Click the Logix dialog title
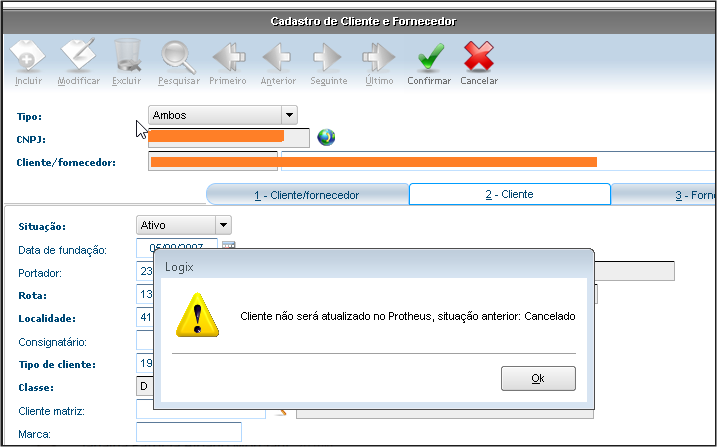Viewport: 717px width, 447px height. pos(179,267)
